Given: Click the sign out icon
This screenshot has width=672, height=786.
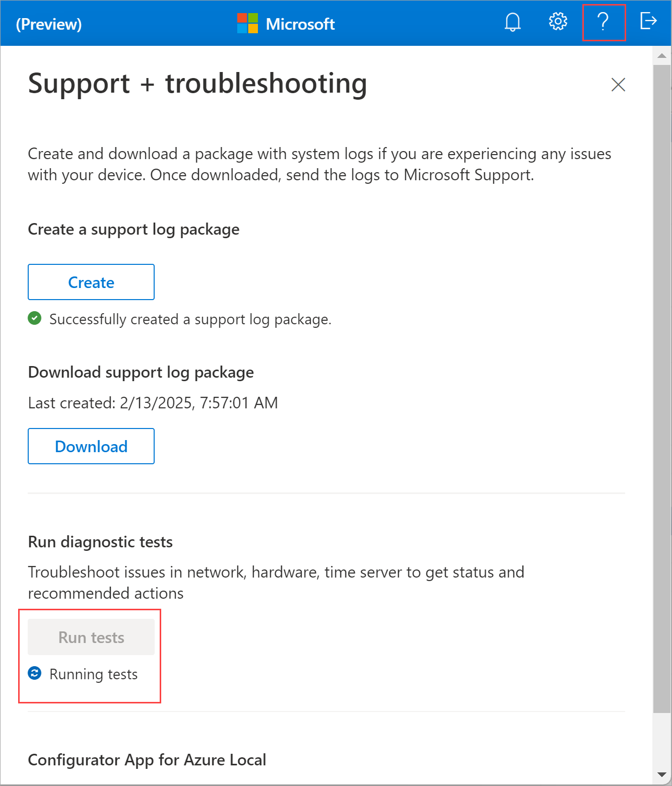Looking at the screenshot, I should [648, 21].
